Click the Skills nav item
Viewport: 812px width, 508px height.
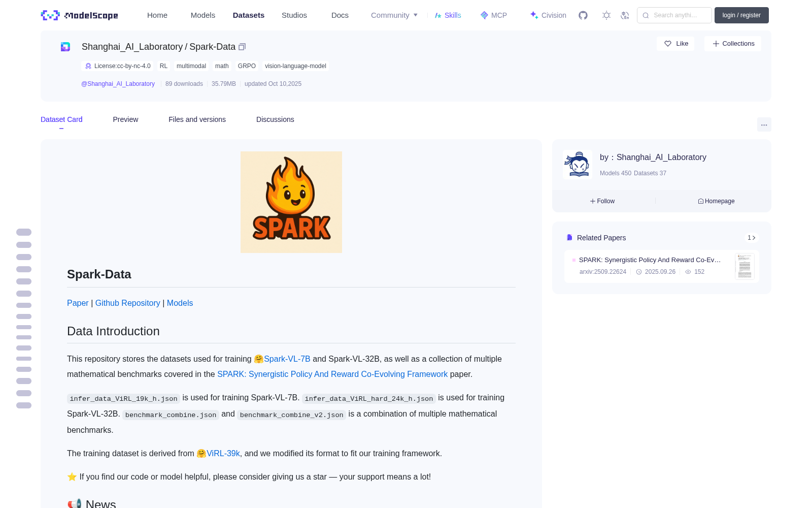pos(448,15)
